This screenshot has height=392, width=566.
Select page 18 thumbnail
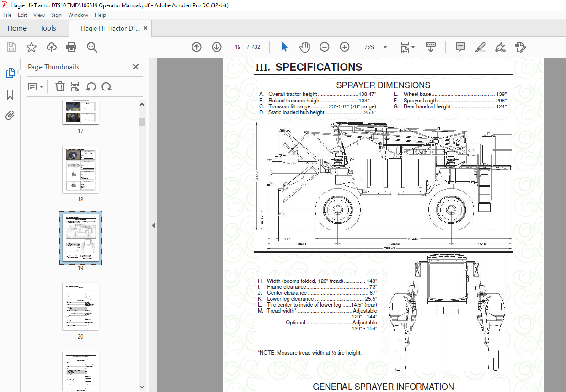(80, 170)
